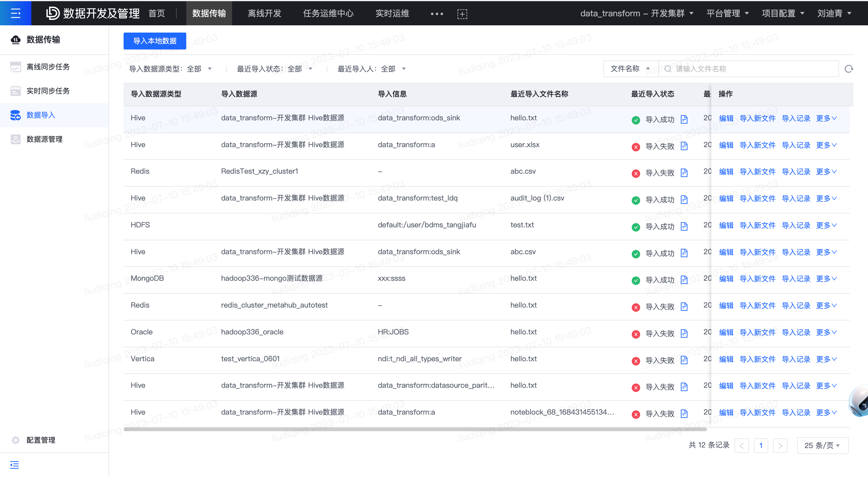The height and width of the screenshot is (477, 868).
Task: Click 最近导入文件名称 column header
Action: [x=539, y=94]
